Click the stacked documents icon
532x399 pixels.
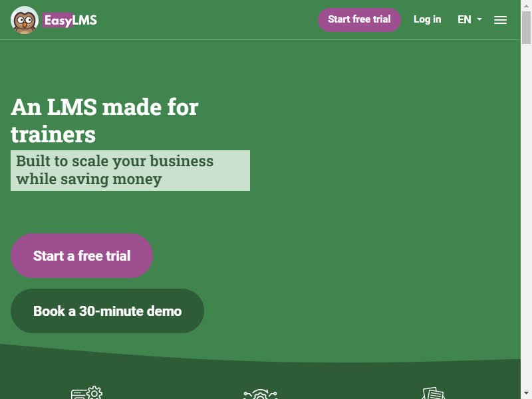(x=434, y=393)
